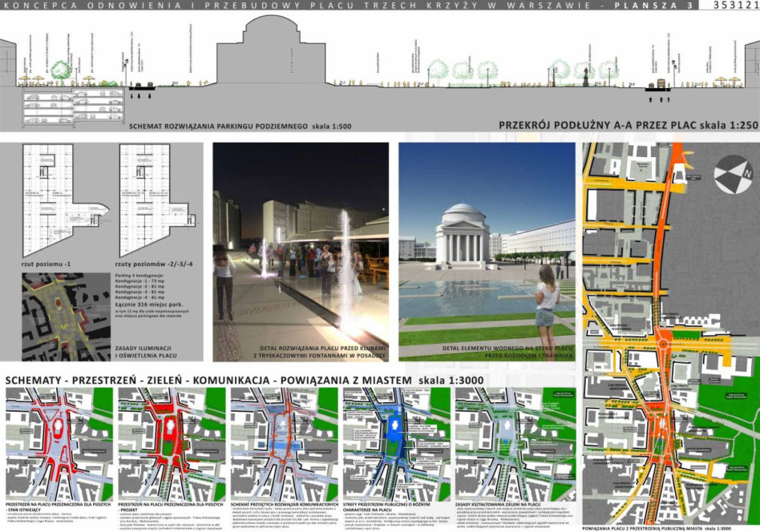Click the 'PLANSZA 3' text in the header
This screenshot has height=532, width=760.
pyautogui.click(x=654, y=6)
